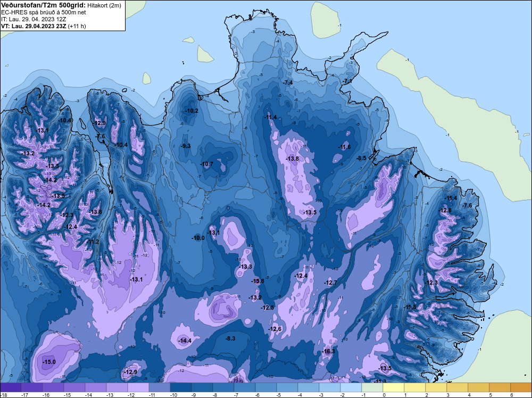Click the valid time 'VT: Lau. 29.04.2023 23Z'

tap(34, 26)
